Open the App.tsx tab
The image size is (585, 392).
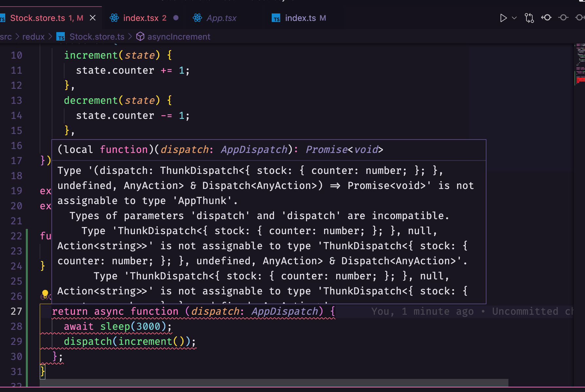221,18
